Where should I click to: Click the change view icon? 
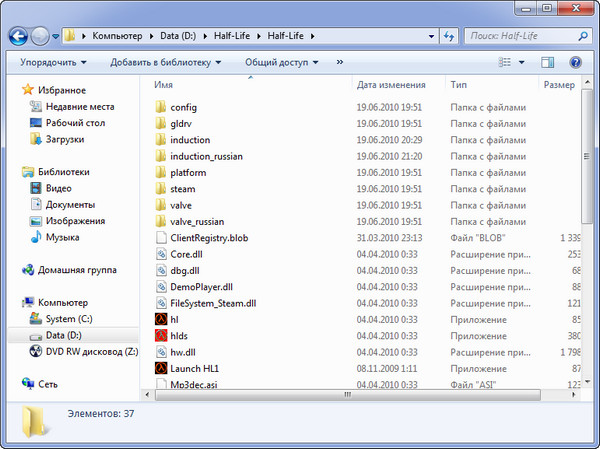(x=505, y=62)
